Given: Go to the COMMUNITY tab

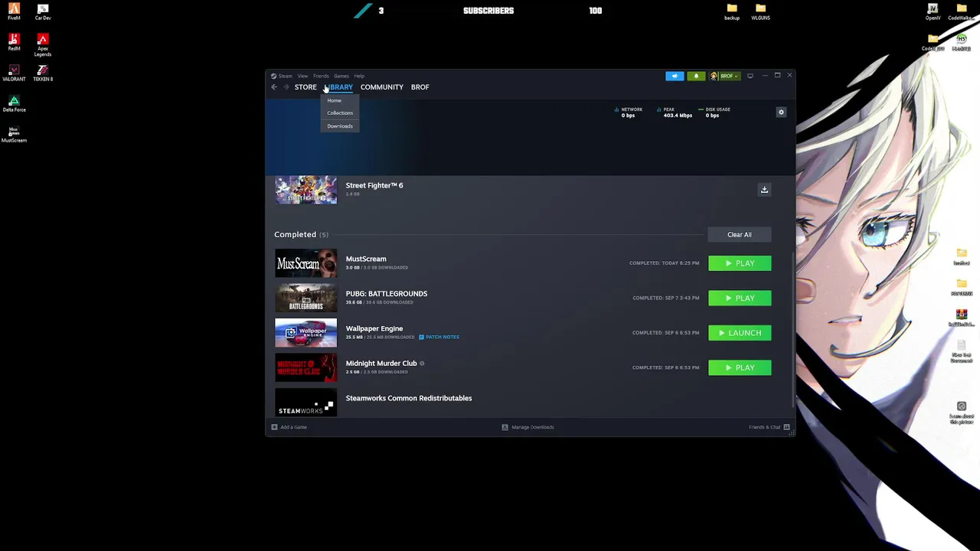Looking at the screenshot, I should point(381,87).
